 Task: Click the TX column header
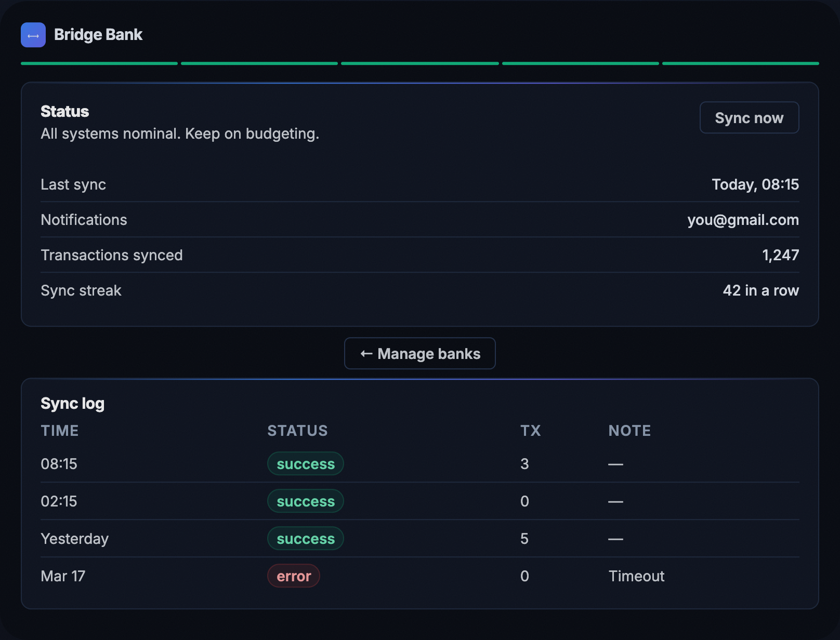coord(531,430)
